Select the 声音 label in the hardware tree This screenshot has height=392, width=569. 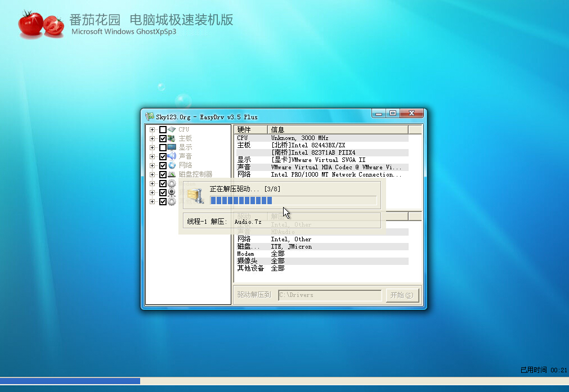(185, 156)
